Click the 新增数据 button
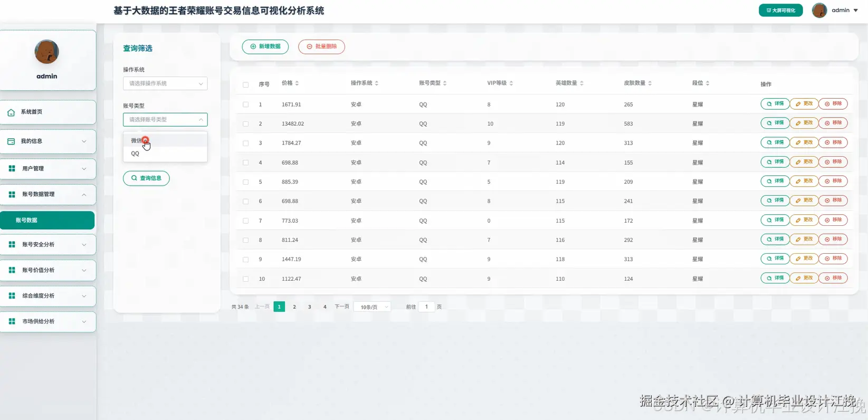This screenshot has height=420, width=868. coord(265,46)
